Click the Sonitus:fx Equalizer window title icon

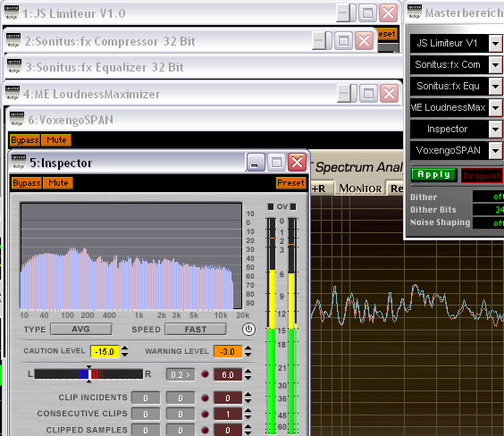(x=14, y=66)
